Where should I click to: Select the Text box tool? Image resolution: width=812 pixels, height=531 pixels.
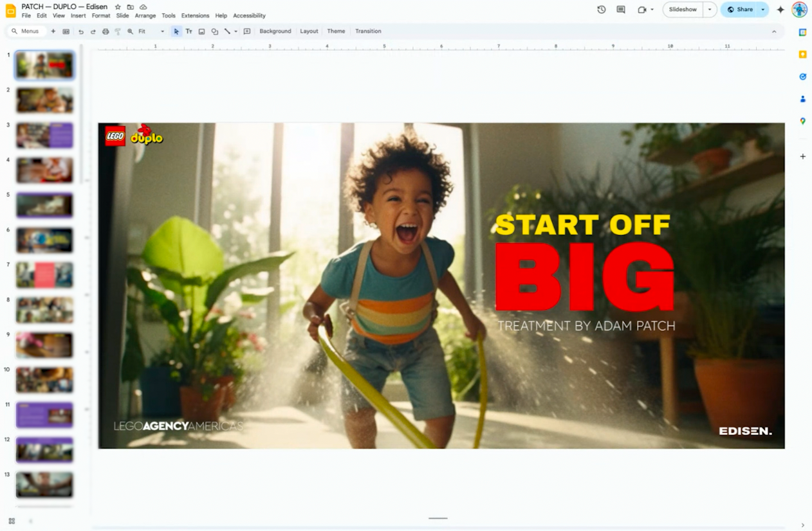point(189,32)
